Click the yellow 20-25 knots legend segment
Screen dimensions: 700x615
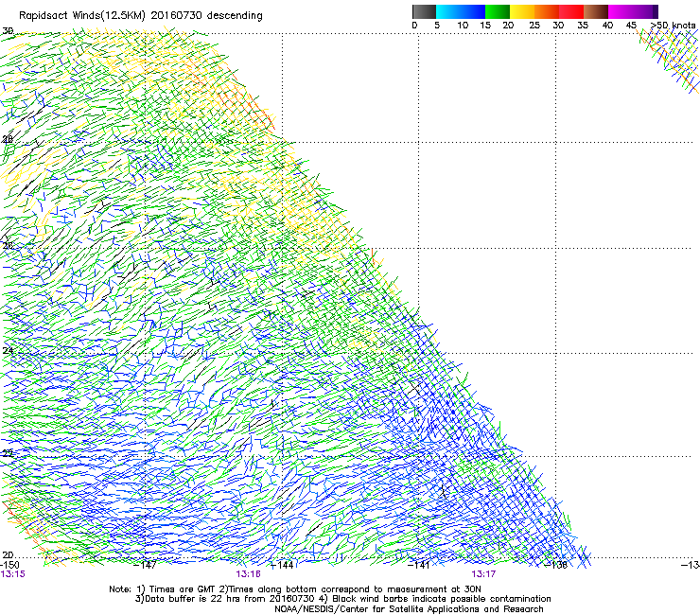pos(522,11)
